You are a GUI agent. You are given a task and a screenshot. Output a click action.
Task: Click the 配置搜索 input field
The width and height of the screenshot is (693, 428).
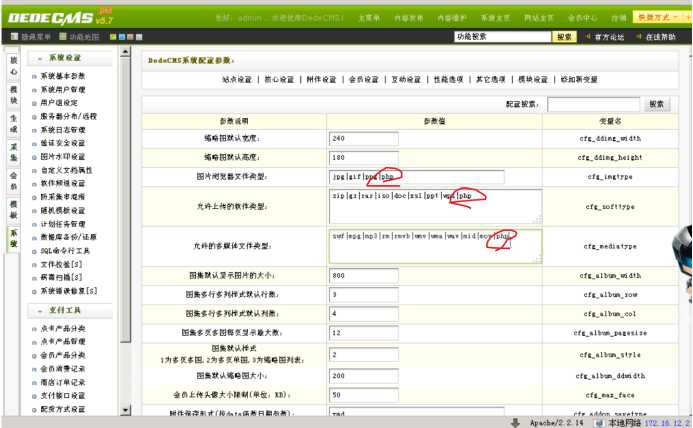tap(594, 105)
